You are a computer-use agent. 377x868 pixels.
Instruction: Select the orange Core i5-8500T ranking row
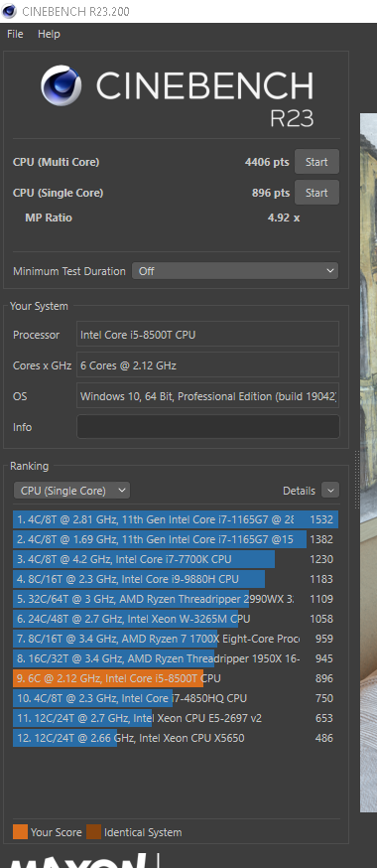[176, 678]
